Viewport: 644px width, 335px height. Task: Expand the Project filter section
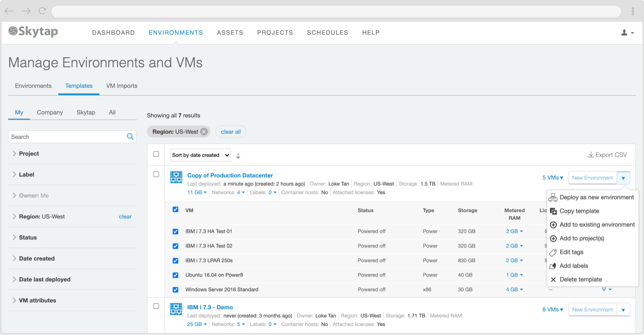click(29, 153)
